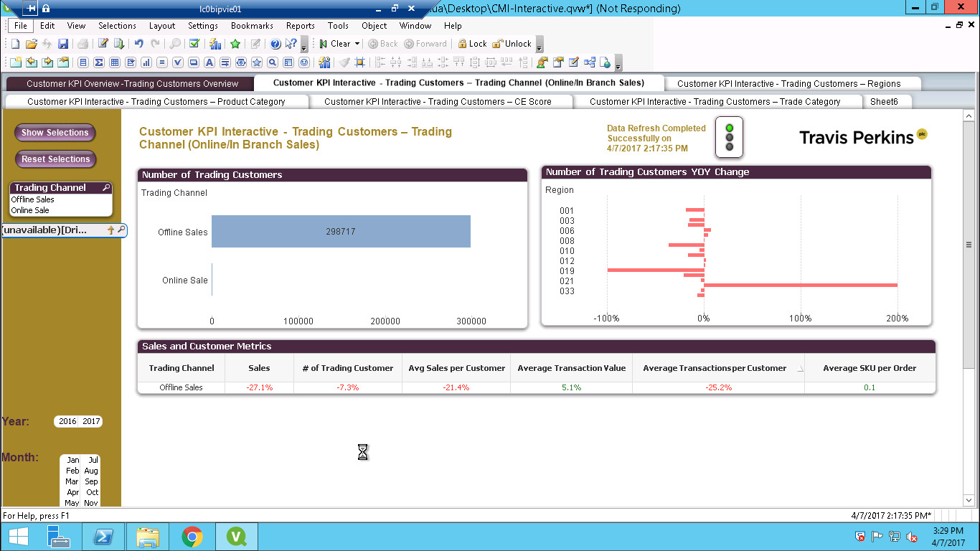
Task: Click search magnifier in Trading Channel list box
Action: (106, 188)
